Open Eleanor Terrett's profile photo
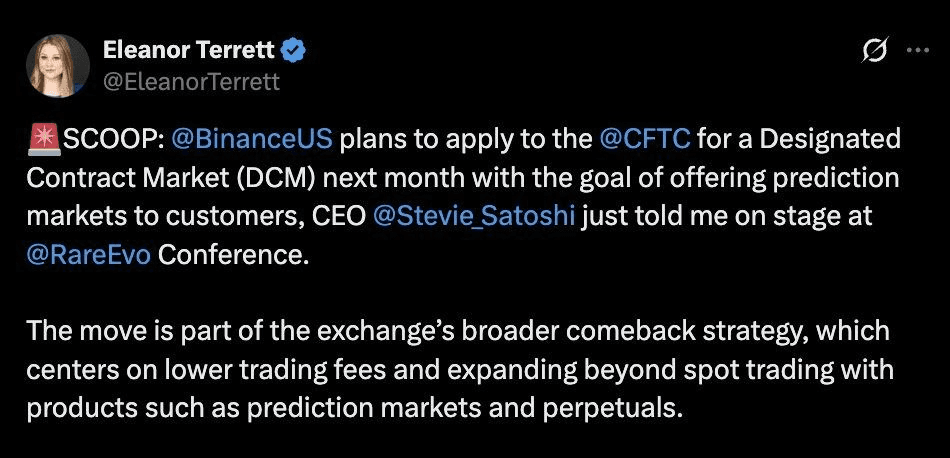This screenshot has height=458, width=950. (58, 65)
